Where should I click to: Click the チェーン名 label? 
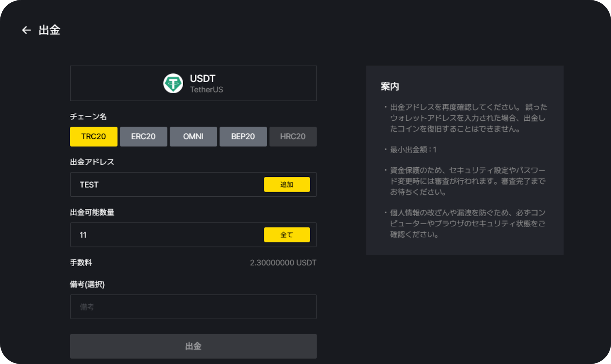tap(88, 116)
